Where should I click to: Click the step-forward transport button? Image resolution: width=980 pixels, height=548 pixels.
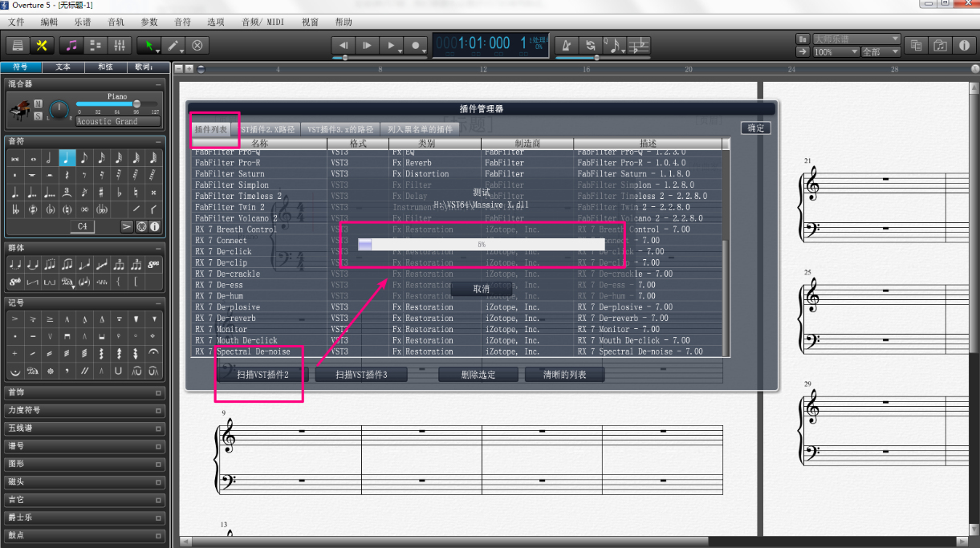(367, 46)
